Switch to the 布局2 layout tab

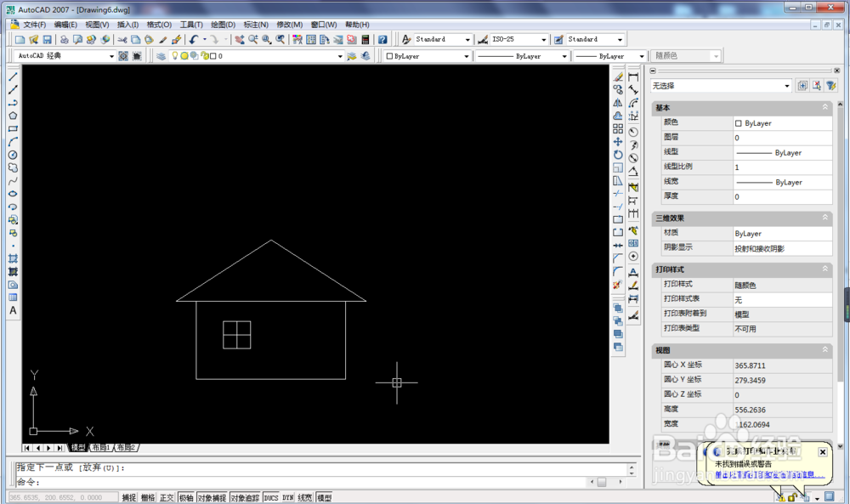126,448
